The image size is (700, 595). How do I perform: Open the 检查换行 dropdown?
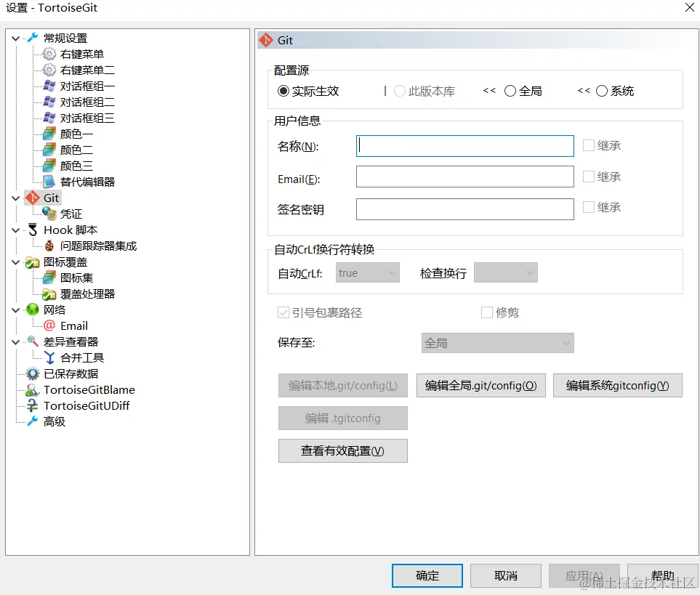coord(505,272)
